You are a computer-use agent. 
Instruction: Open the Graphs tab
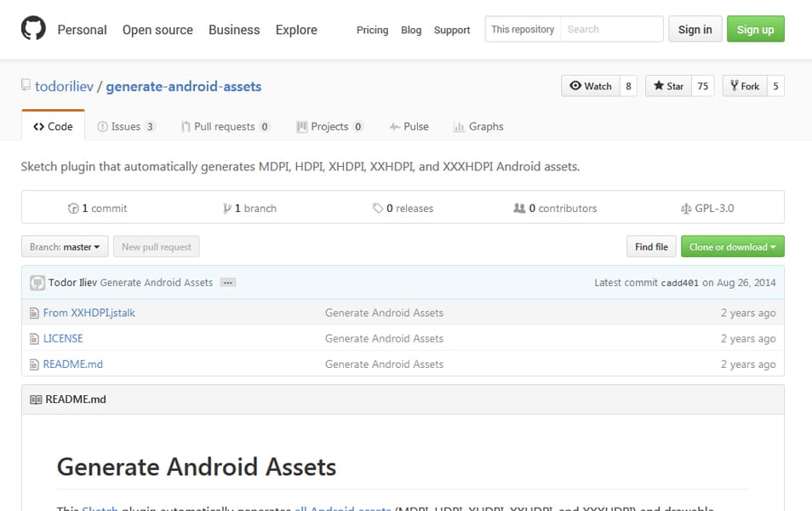coord(478,126)
